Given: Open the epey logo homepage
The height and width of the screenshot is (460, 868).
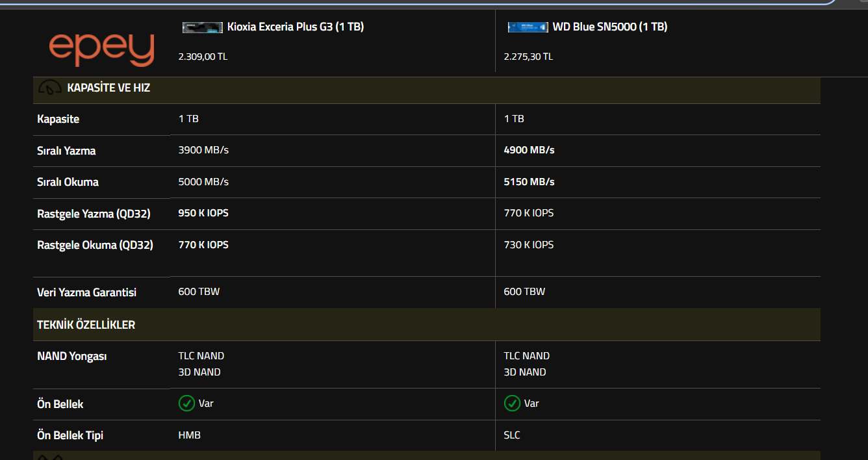Looking at the screenshot, I should (101, 49).
